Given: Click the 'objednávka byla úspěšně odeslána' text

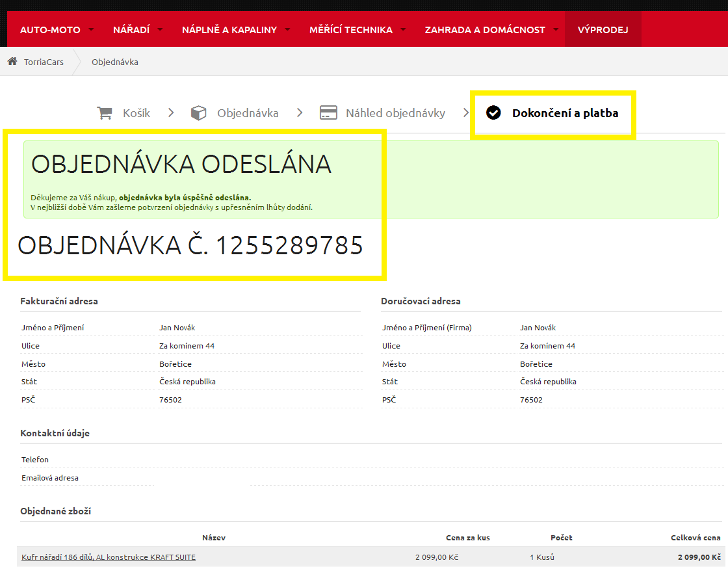Looking at the screenshot, I should click(185, 198).
